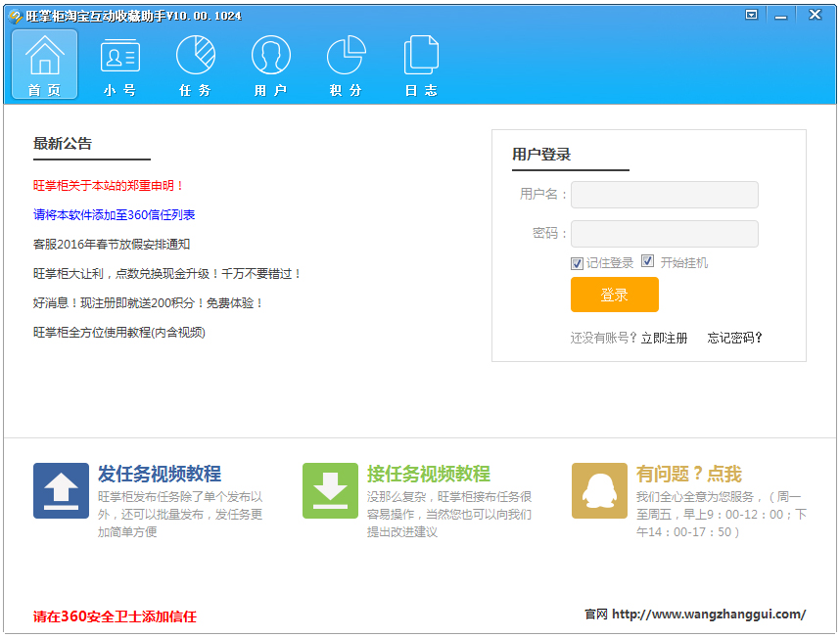Screen dimensions: 840x638
Task: Open the red 旺掌柜关于本站的郑重申明 announcement
Action: pos(109,185)
